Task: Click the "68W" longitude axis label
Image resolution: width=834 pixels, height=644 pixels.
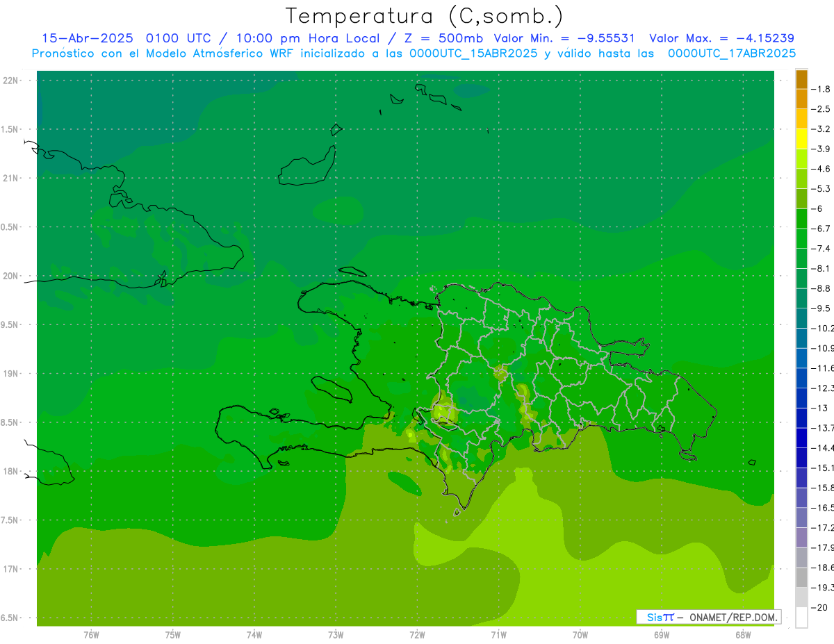Action: (x=743, y=635)
